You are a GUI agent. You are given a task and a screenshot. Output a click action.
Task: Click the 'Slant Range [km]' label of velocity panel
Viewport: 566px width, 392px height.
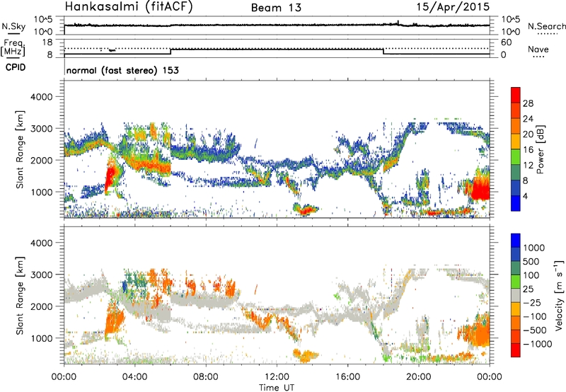20,296
